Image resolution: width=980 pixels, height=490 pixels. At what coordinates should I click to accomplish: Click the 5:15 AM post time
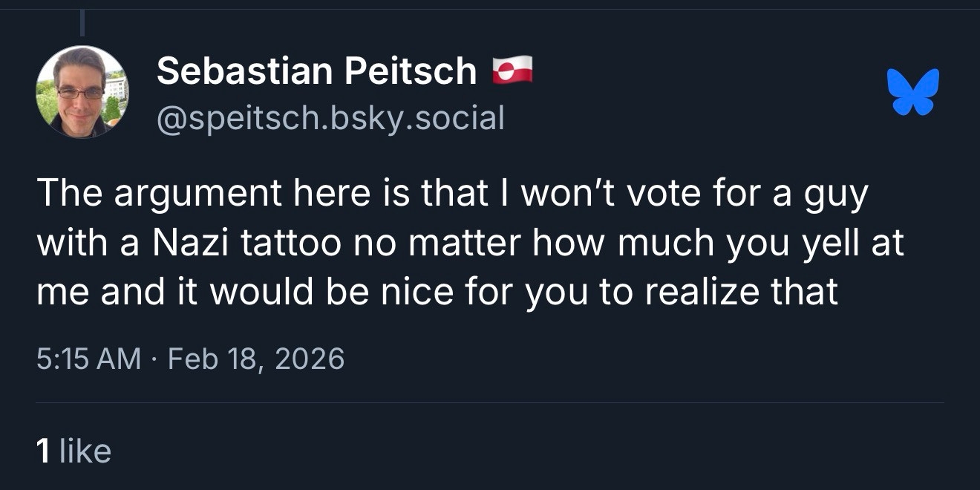tap(88, 359)
